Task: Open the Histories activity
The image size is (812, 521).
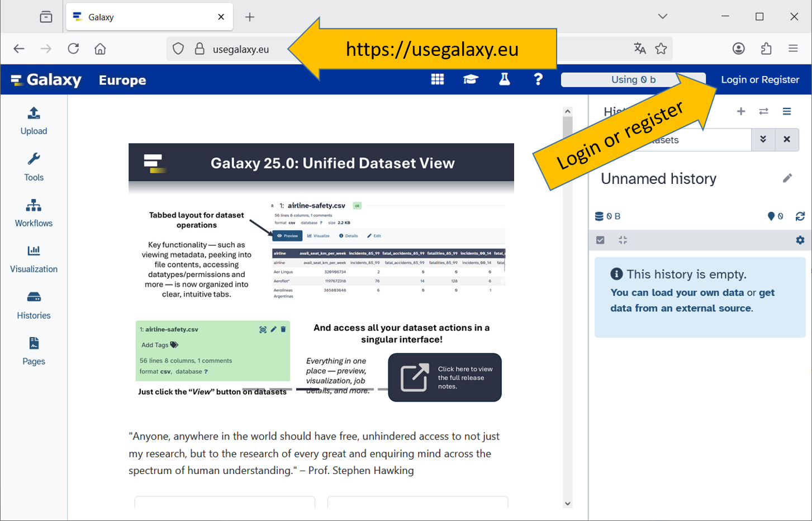Action: [x=34, y=306]
